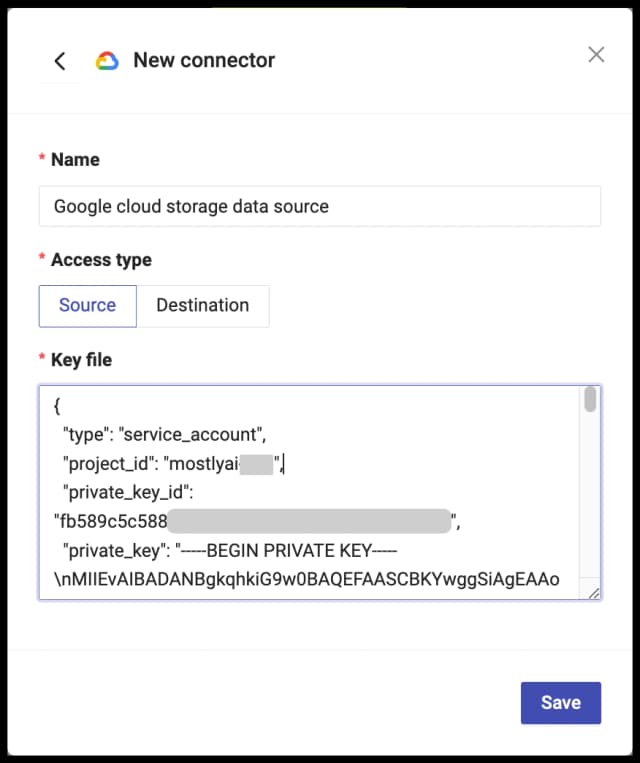The width and height of the screenshot is (640, 763).
Task: Click the Key file scrollbar thumb
Action: pyautogui.click(x=590, y=400)
